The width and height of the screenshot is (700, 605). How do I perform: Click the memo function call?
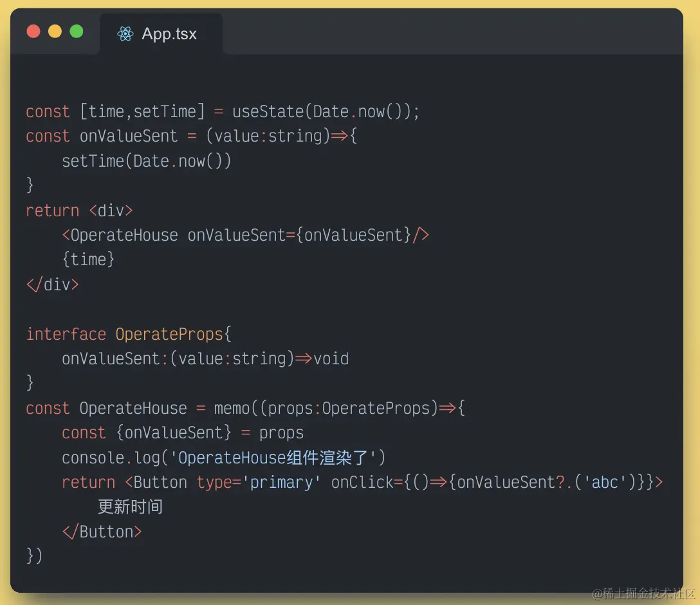point(232,408)
